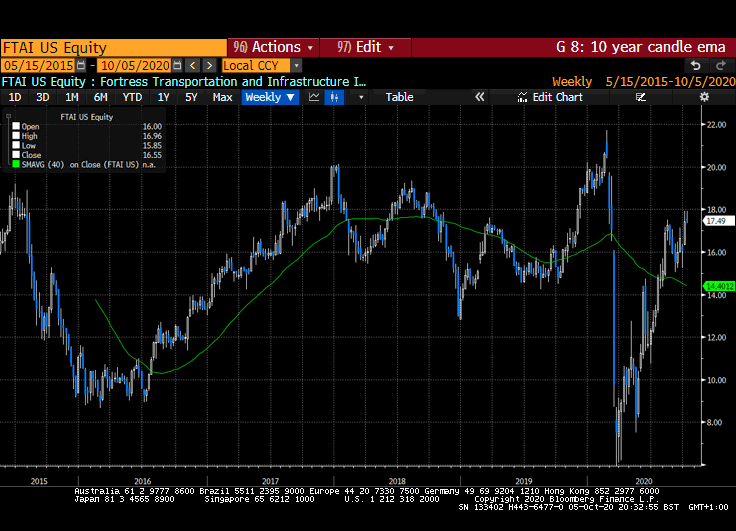Open the start date calendar picker icon
Screen dimensions: 736x531
point(81,65)
